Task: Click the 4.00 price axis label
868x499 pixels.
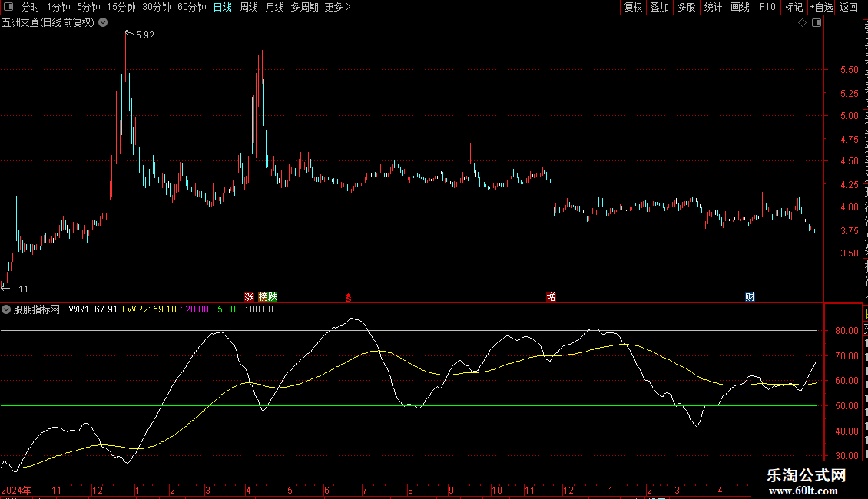Action: coord(849,207)
